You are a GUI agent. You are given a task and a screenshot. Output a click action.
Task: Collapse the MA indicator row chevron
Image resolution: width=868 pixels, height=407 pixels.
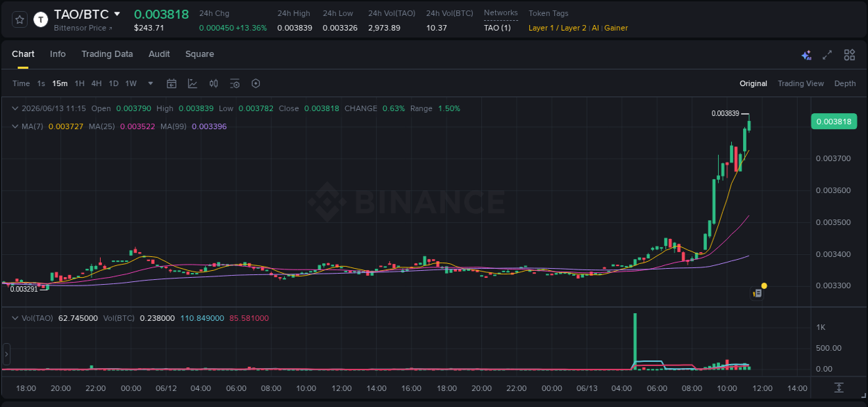(x=15, y=126)
